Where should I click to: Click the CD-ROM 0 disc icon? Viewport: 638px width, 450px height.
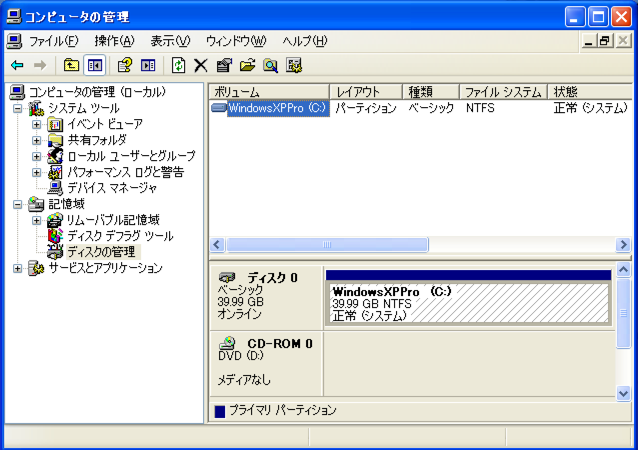click(x=227, y=343)
